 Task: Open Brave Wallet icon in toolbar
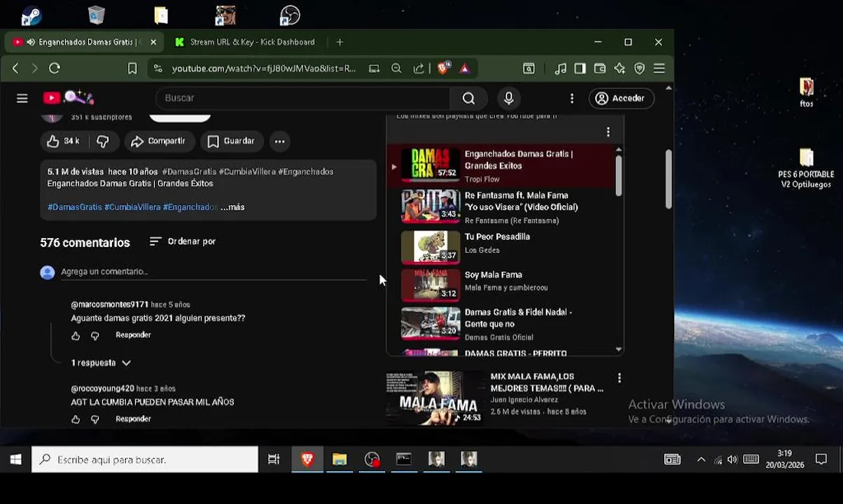point(600,69)
